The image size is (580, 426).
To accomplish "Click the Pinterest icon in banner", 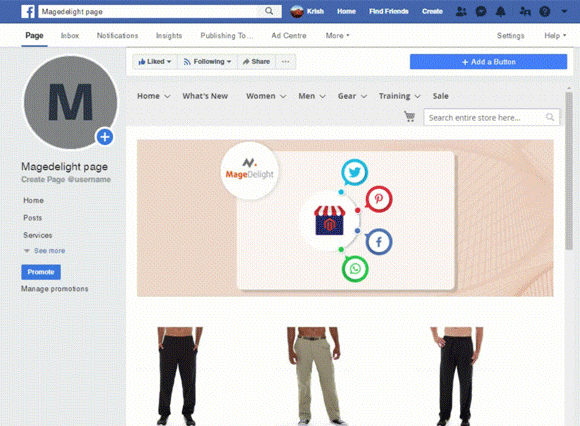I will point(379,199).
